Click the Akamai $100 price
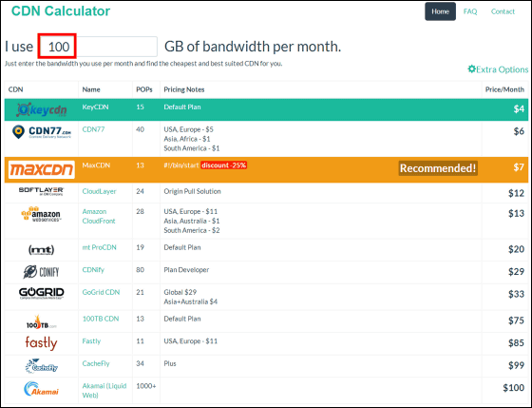532x408 pixels. (514, 388)
